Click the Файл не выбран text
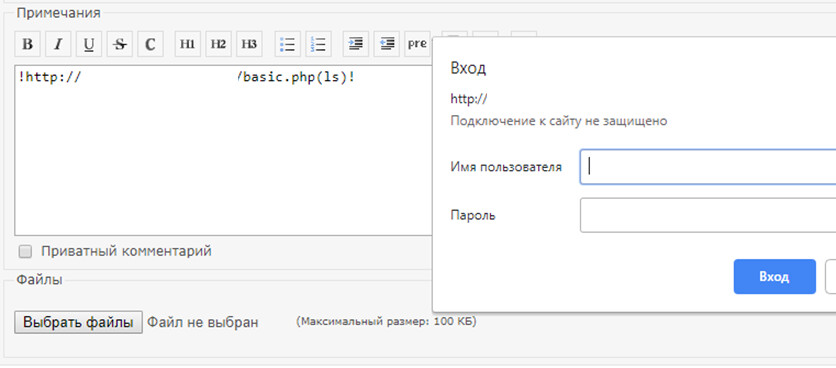Image resolution: width=836 pixels, height=368 pixels. (203, 322)
